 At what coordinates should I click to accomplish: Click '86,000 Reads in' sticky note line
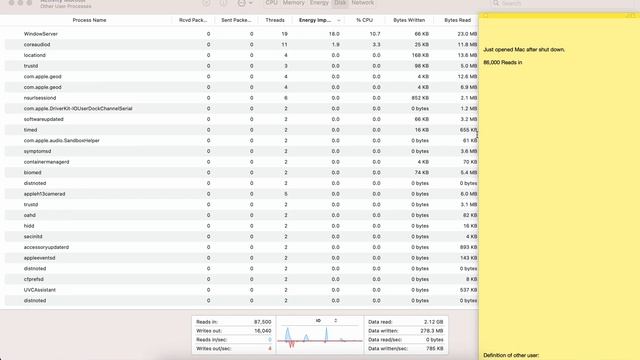click(502, 62)
